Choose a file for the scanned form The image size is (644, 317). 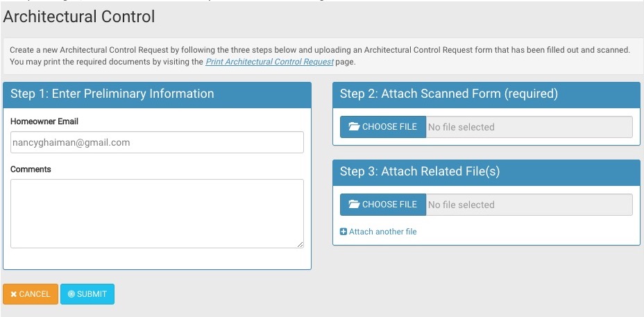coord(383,127)
